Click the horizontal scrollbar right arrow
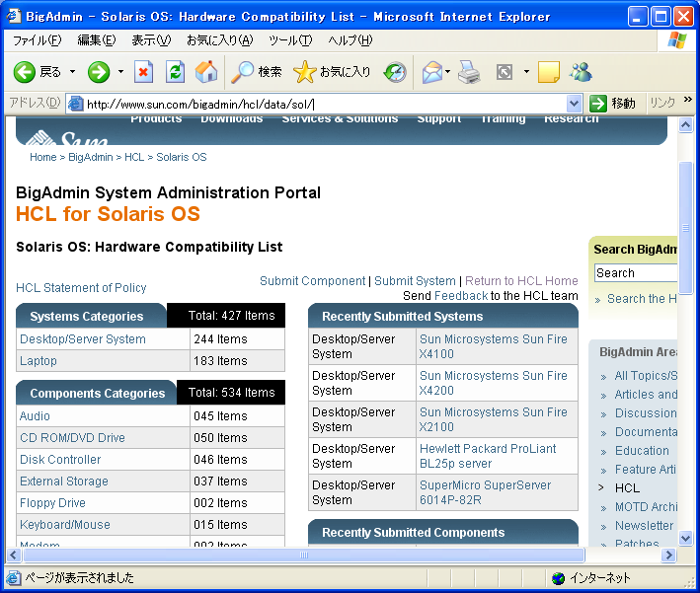The image size is (700, 593). 668,556
